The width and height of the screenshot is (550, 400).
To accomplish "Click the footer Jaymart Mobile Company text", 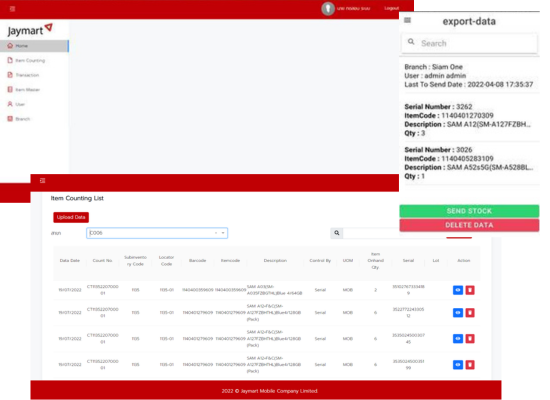I will point(269,391).
